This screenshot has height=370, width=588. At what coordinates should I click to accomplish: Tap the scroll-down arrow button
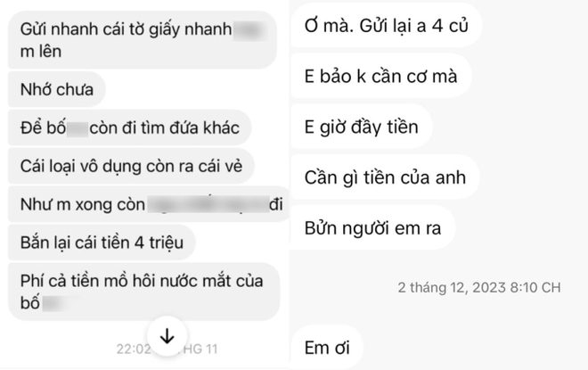[x=166, y=335]
